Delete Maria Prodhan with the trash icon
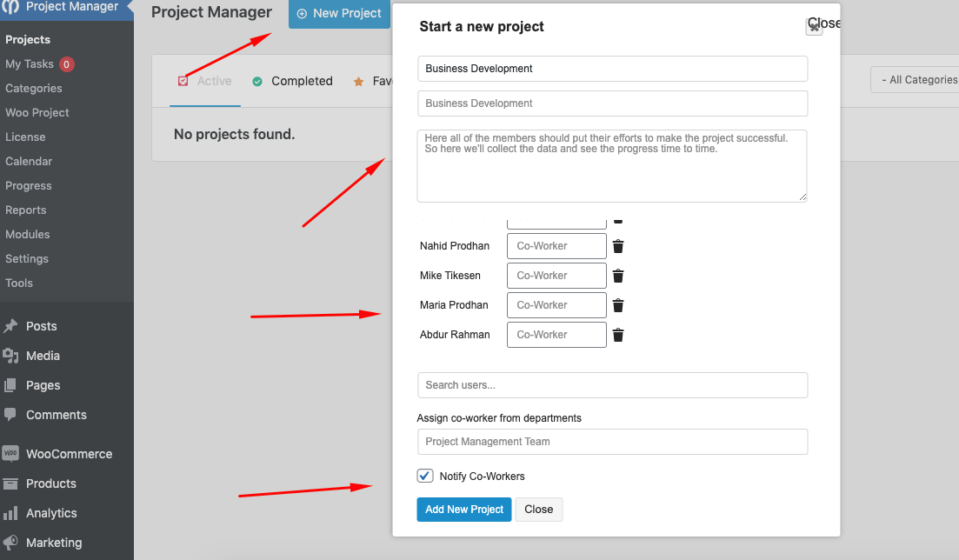This screenshot has width=959, height=560. (617, 304)
